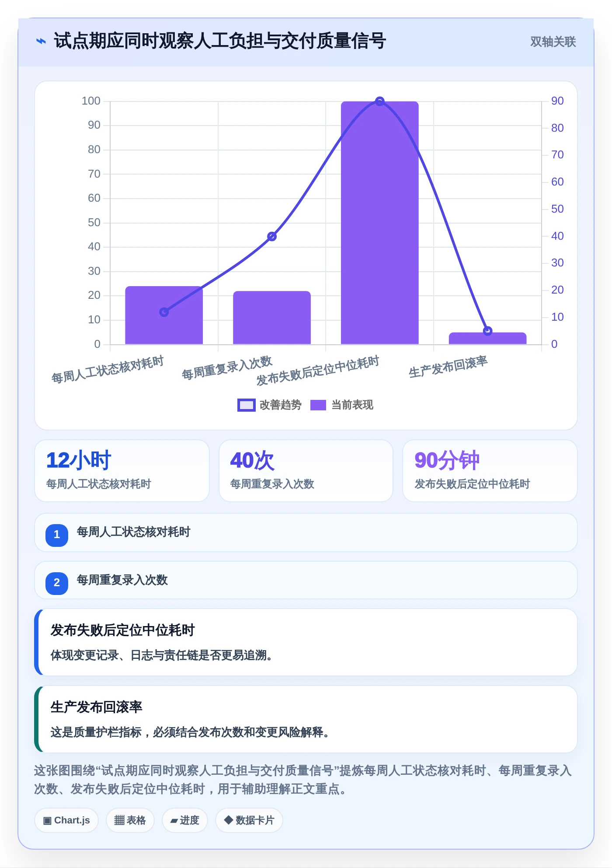Click the Chart.js tag
The height and width of the screenshot is (868, 612).
tap(66, 820)
